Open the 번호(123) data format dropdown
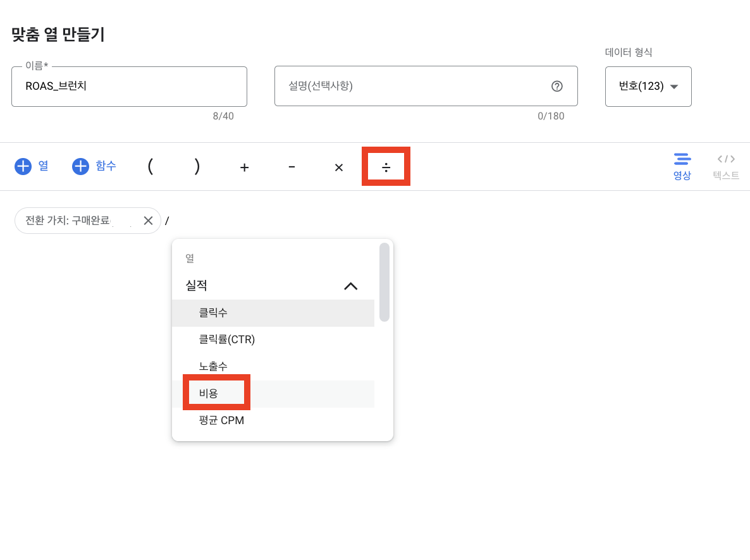This screenshot has width=750, height=560. coord(648,87)
